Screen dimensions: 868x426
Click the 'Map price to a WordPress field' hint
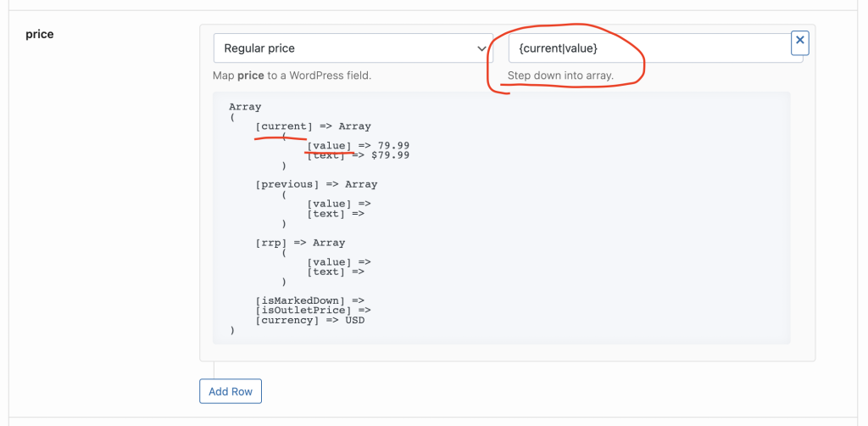pos(292,76)
